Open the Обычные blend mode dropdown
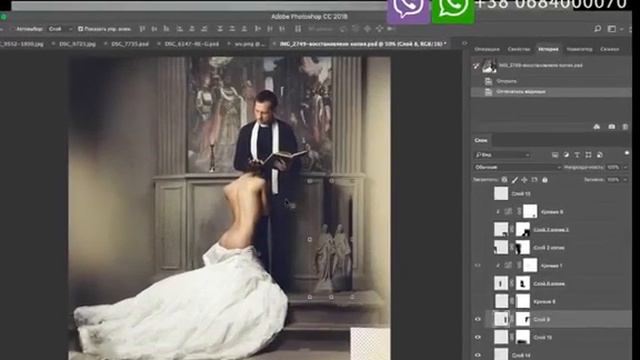This screenshot has width=640, height=360. [518, 167]
